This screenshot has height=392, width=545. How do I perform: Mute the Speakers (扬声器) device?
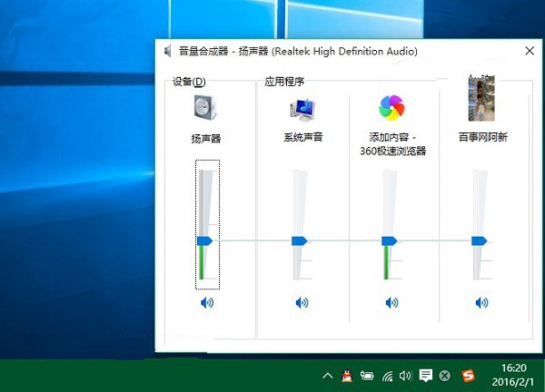[207, 302]
